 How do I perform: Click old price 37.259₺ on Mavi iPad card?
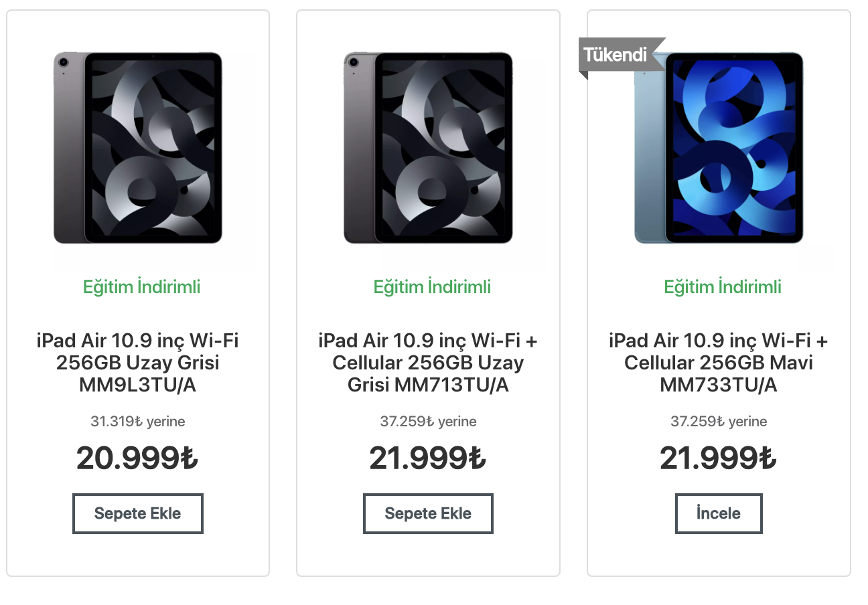(x=719, y=422)
